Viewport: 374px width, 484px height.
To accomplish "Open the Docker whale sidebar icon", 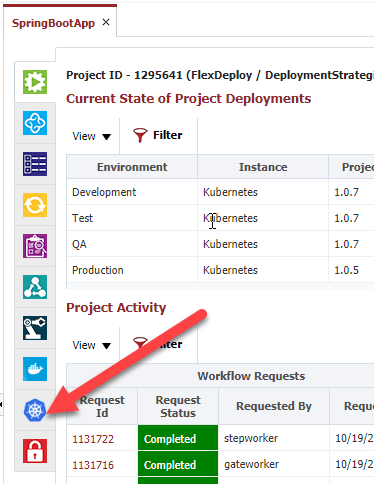I will (35, 369).
